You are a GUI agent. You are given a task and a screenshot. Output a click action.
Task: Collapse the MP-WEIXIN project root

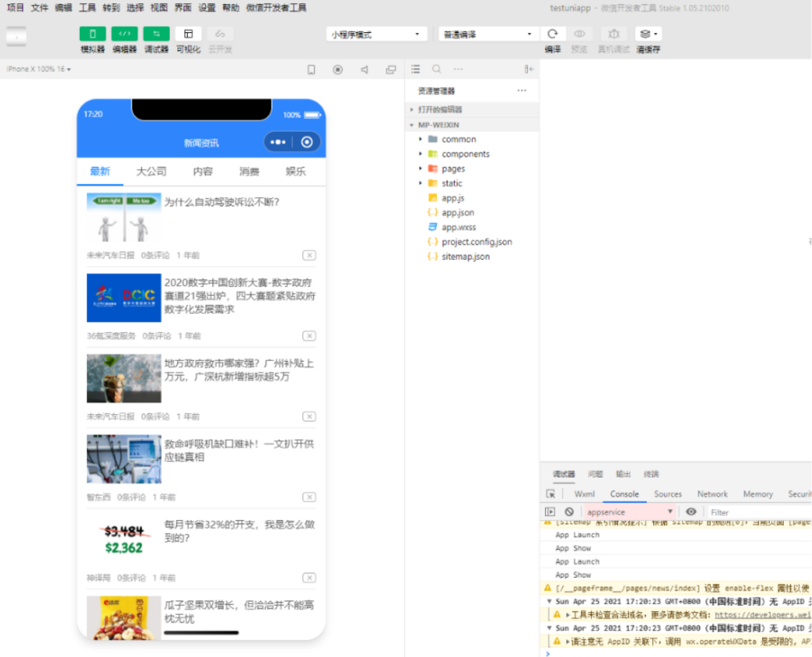[x=471, y=125]
